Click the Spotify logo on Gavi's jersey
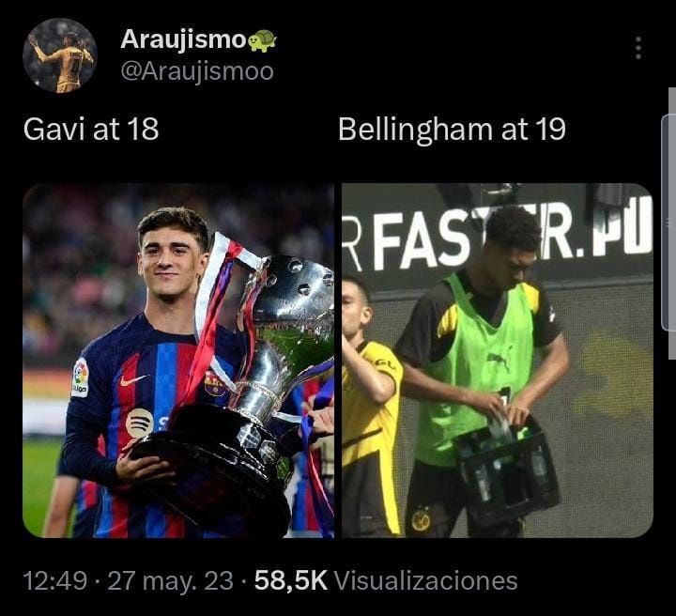 click(140, 423)
